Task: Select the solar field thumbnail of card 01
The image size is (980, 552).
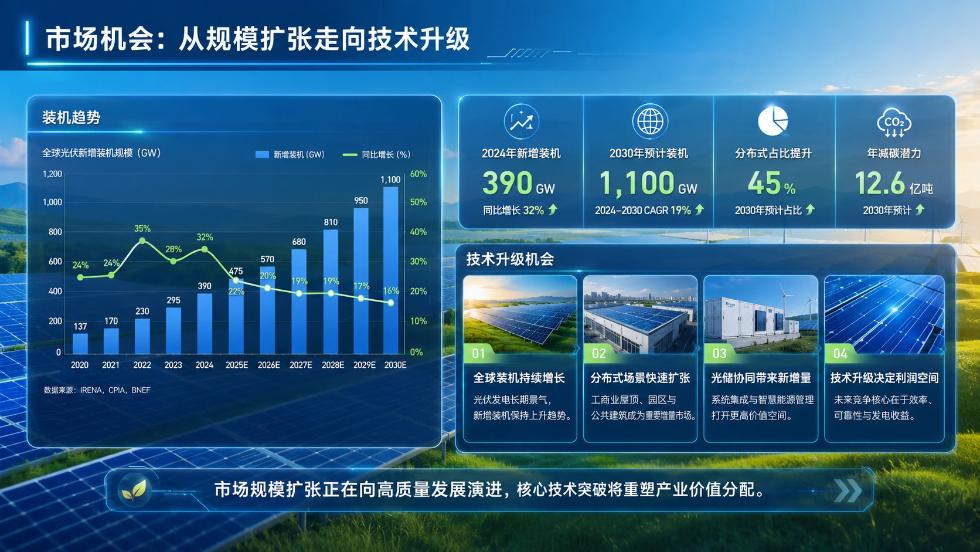Action: pos(520,314)
